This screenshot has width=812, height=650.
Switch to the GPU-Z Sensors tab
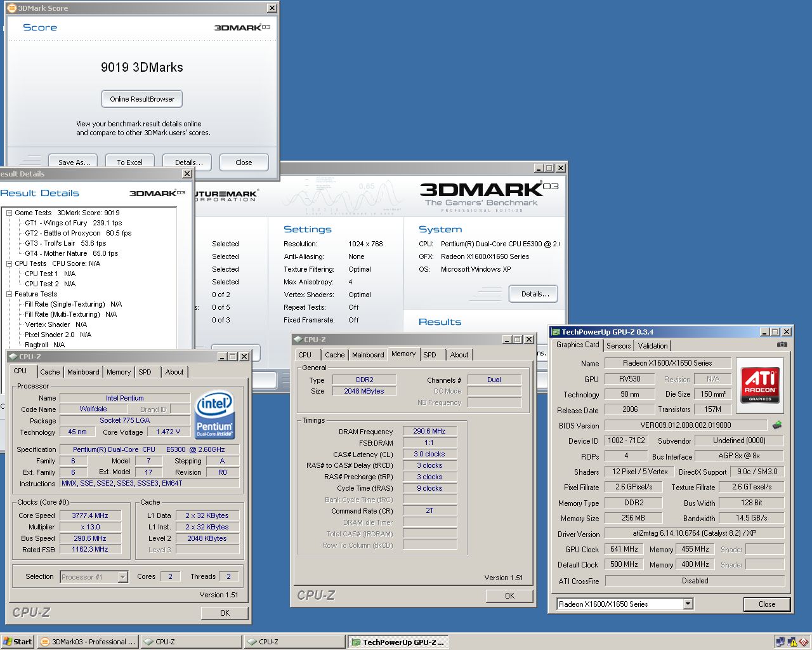pos(619,346)
